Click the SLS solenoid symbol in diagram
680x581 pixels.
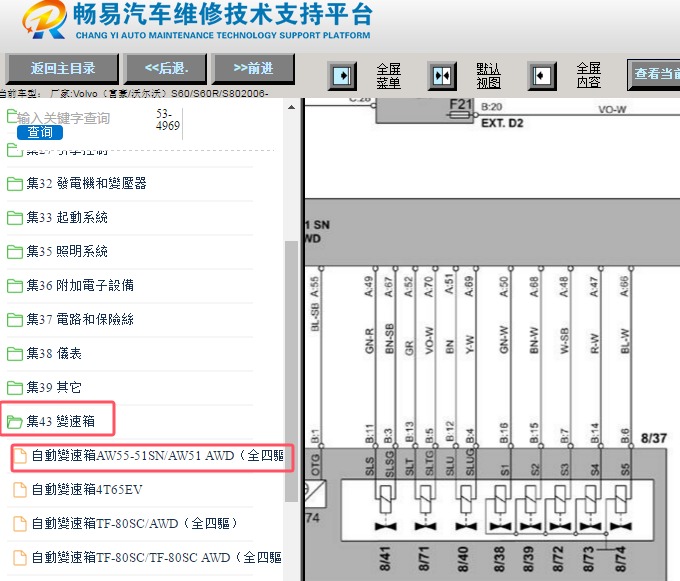click(x=385, y=499)
